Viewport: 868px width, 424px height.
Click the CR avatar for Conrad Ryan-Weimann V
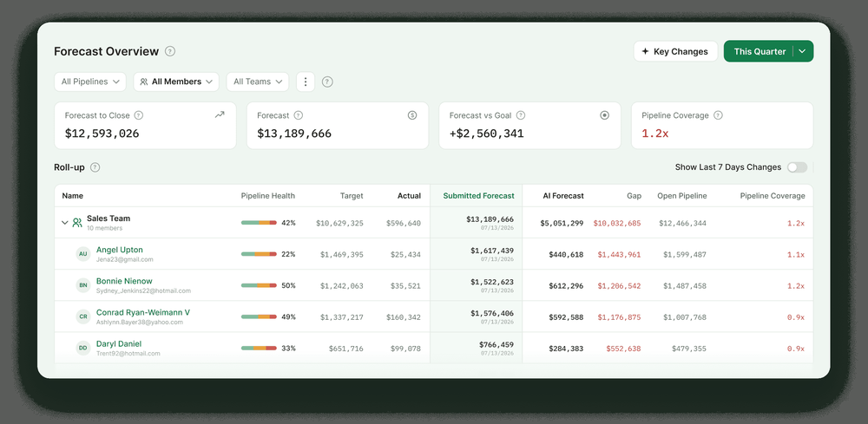pyautogui.click(x=83, y=316)
